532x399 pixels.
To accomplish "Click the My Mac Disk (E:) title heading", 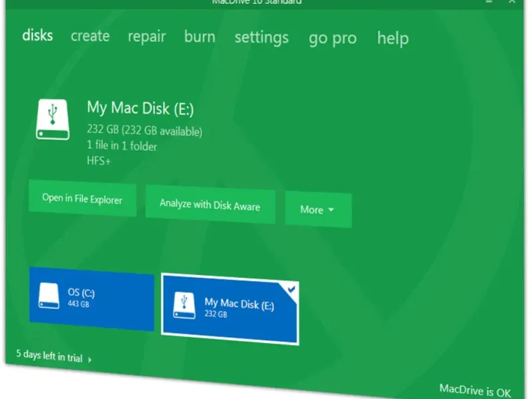I will pos(140,108).
